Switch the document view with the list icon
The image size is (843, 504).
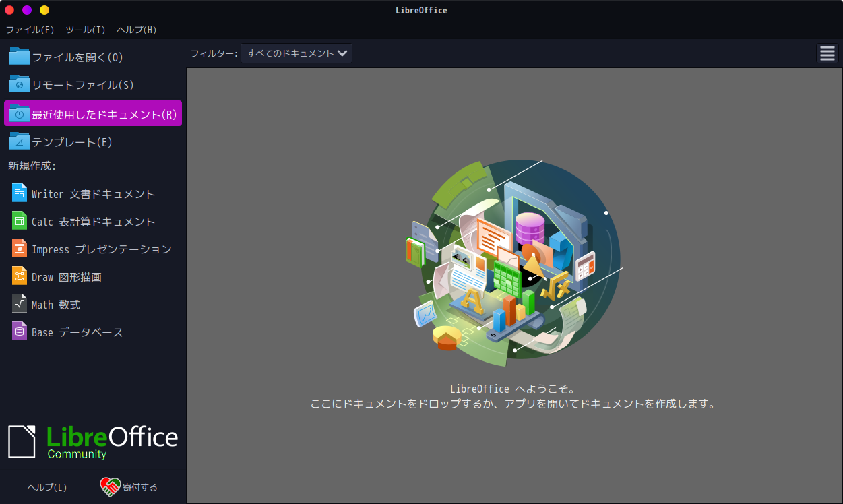[827, 53]
